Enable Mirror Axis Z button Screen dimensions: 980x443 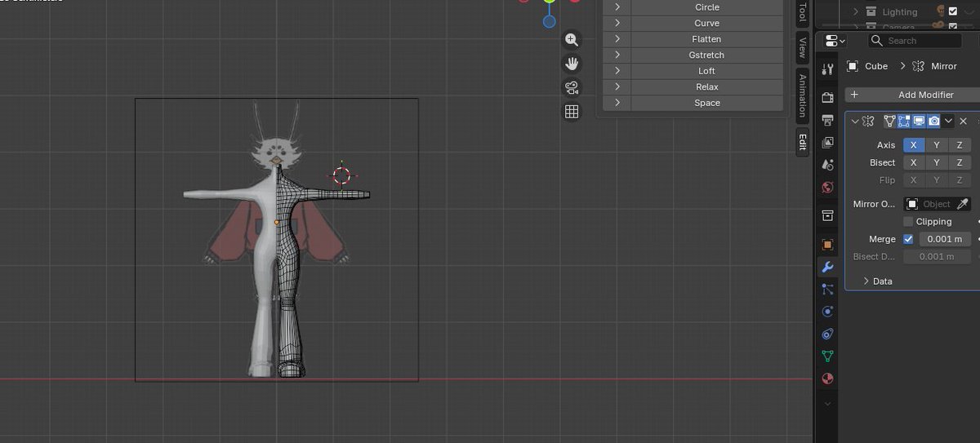point(960,145)
